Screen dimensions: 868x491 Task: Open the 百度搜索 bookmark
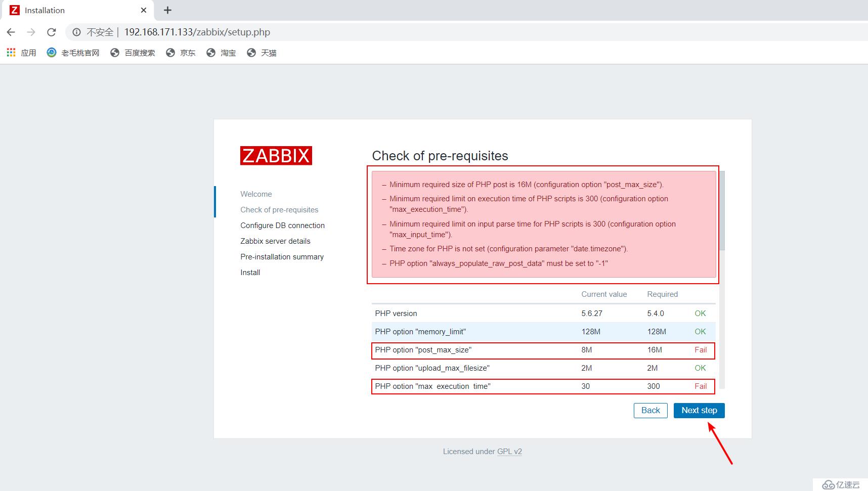pyautogui.click(x=133, y=53)
